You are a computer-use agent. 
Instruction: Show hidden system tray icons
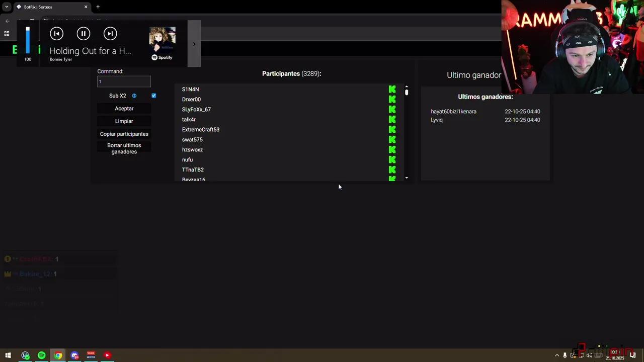pyautogui.click(x=556, y=355)
